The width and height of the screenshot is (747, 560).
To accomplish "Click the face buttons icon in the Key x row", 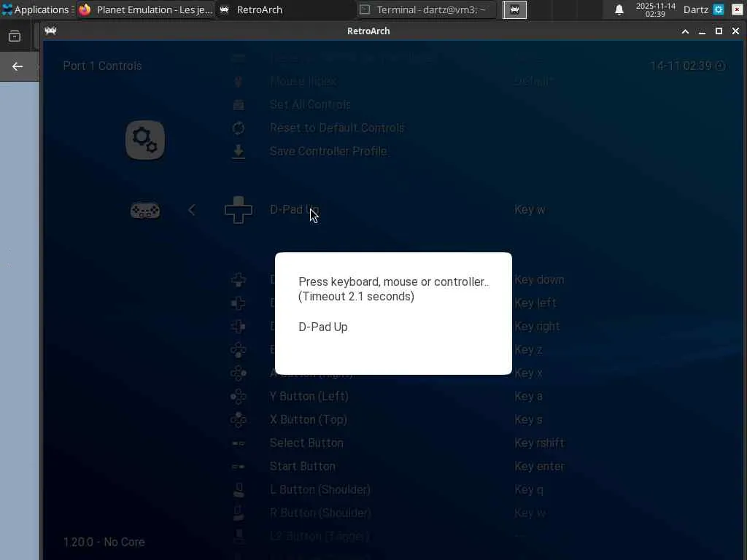I will [239, 373].
